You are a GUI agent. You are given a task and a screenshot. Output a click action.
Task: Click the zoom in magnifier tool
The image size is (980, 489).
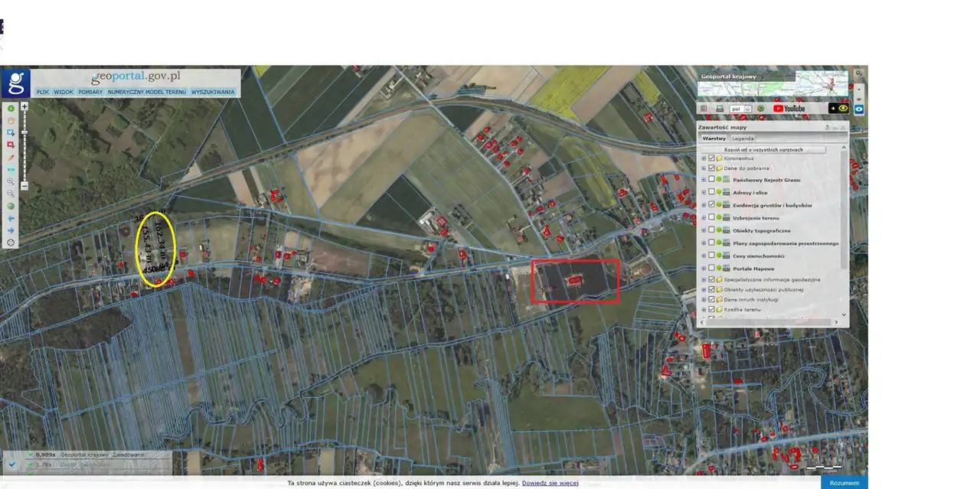(11, 182)
